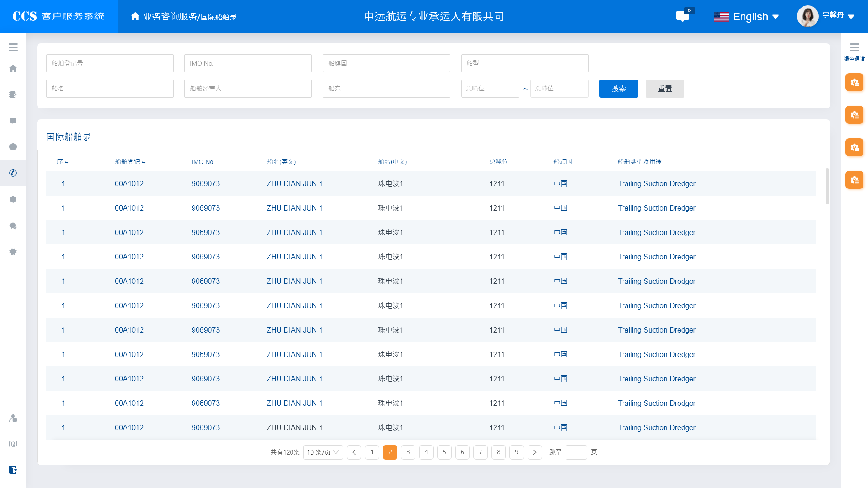
Task: Open the notification message icon with badge 12
Action: [683, 17]
